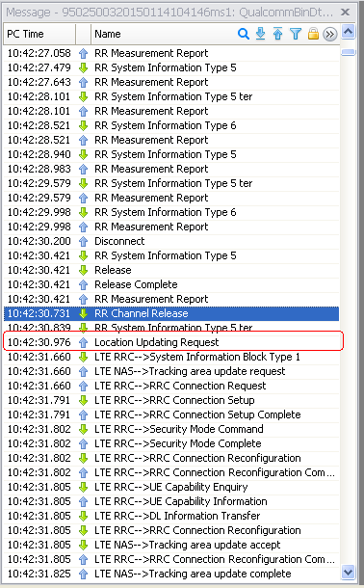Screen dimensions: 364x588
Task: Click uplink arrow icon on Release Complete row
Action: tap(83, 284)
